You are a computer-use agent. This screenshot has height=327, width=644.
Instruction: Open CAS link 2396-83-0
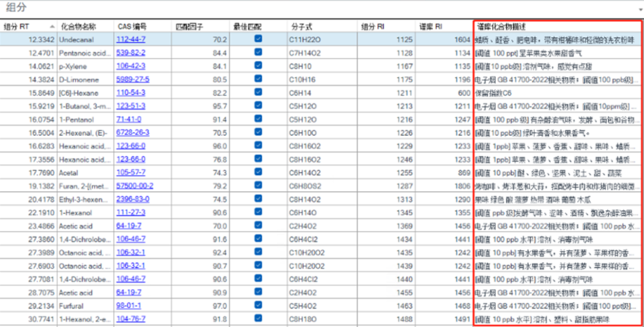click(133, 200)
